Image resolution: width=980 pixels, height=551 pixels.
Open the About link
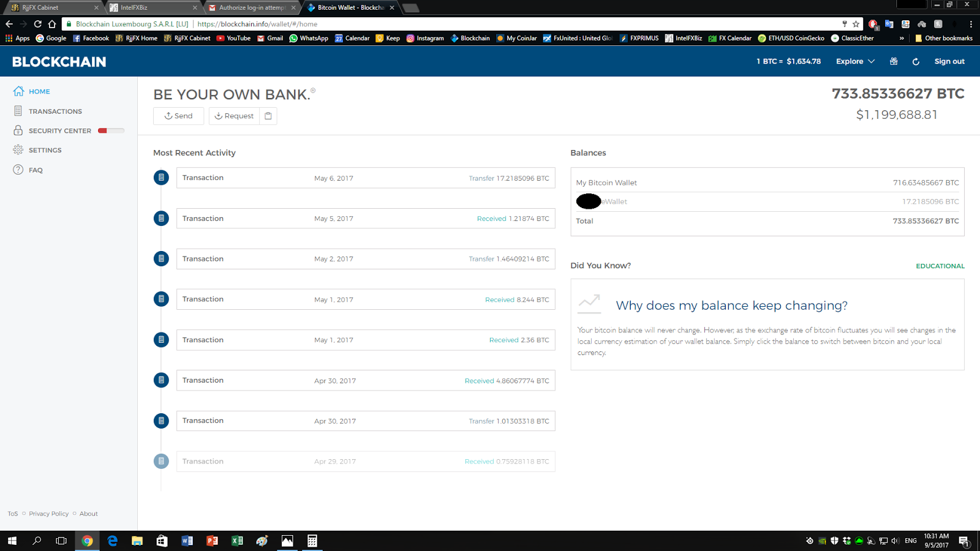pyautogui.click(x=89, y=514)
